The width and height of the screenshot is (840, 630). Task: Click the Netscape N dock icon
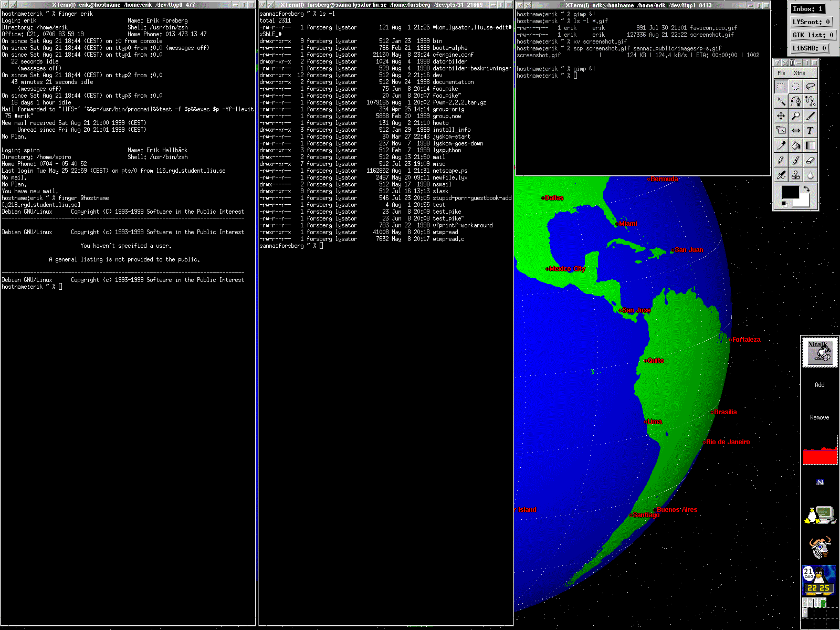820,482
